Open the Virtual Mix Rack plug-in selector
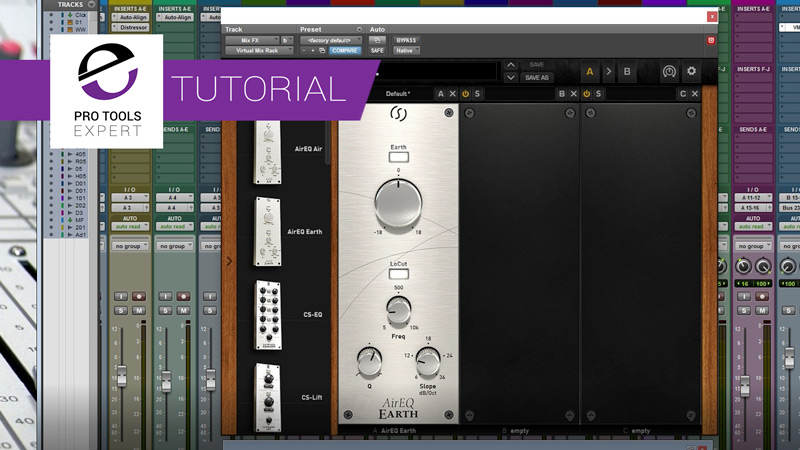Image resolution: width=800 pixels, height=450 pixels. pos(259,51)
